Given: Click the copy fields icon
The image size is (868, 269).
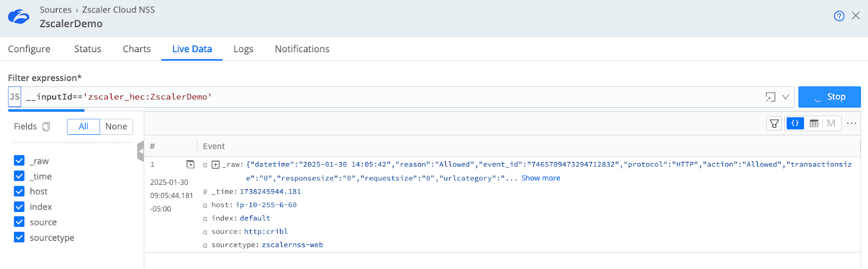Looking at the screenshot, I should coord(46,127).
